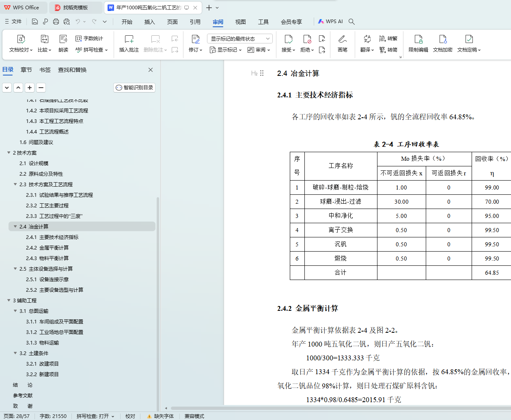Image resolution: width=511 pixels, height=420 pixels.
Task: Switch to the 书签 pane tab
Action: click(x=45, y=70)
